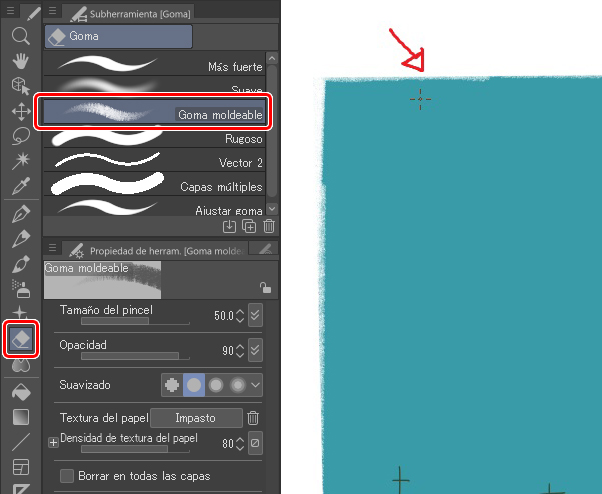This screenshot has height=494, width=602.
Task: Choose the Vector 2 eraser sub tool
Action: pos(154,160)
